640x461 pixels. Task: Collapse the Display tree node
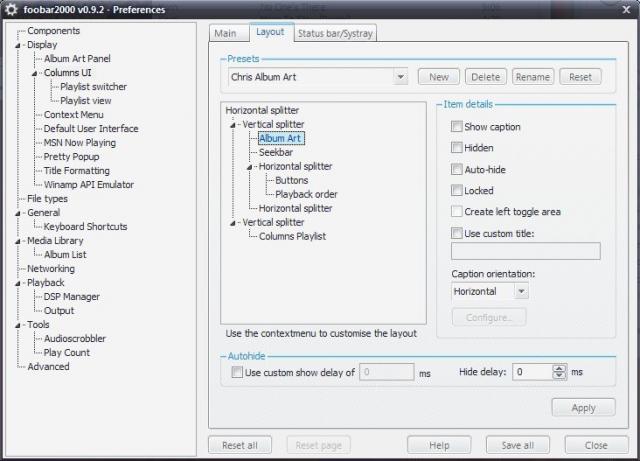click(x=18, y=45)
